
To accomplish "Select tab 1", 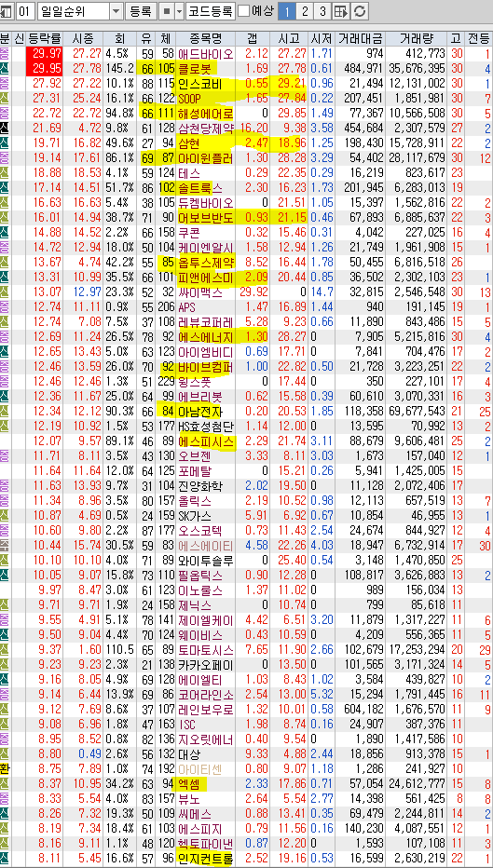I will (286, 10).
